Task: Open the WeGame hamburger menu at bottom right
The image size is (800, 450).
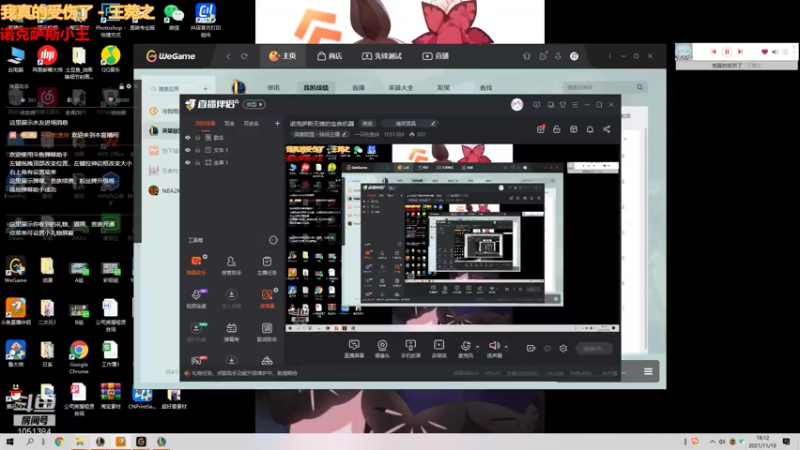Action: click(648, 371)
